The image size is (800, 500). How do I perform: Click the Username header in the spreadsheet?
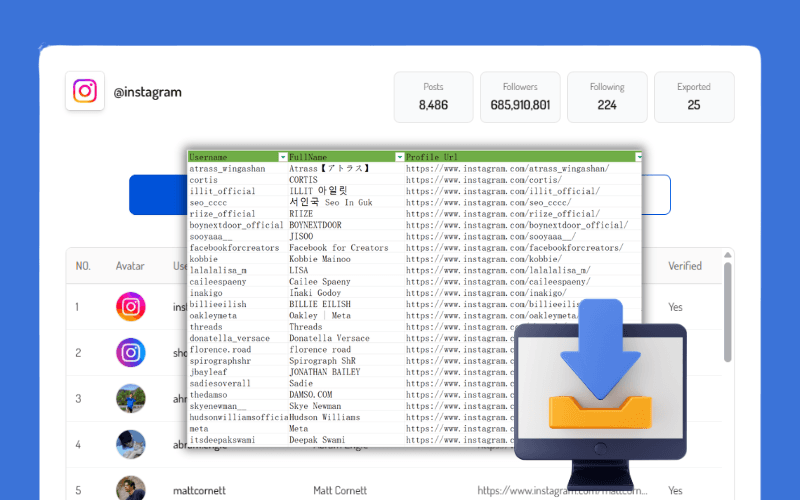(x=208, y=157)
